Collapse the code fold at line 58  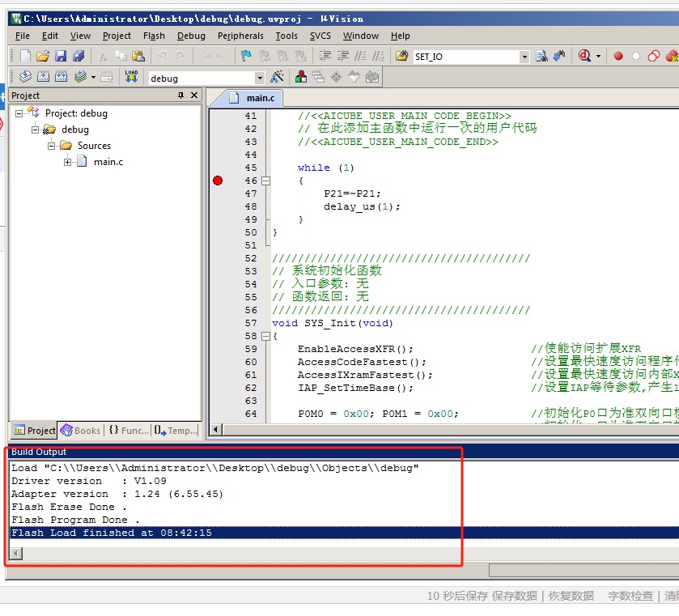266,336
